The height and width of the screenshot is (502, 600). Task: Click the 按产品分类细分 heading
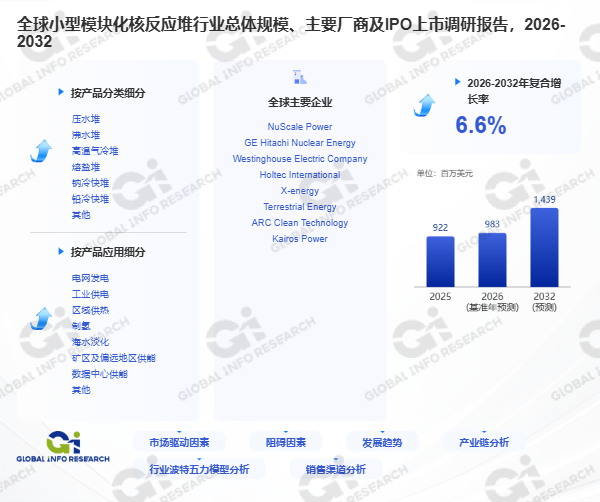coord(108,93)
